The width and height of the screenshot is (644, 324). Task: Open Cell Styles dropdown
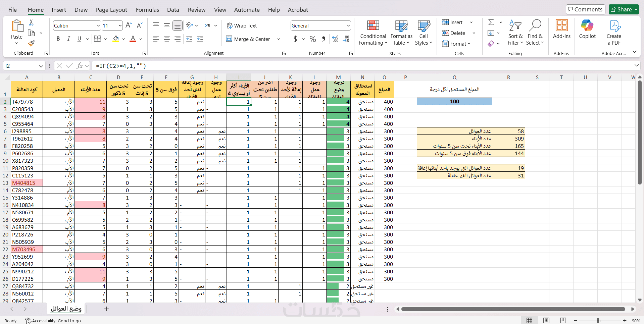coord(424,32)
